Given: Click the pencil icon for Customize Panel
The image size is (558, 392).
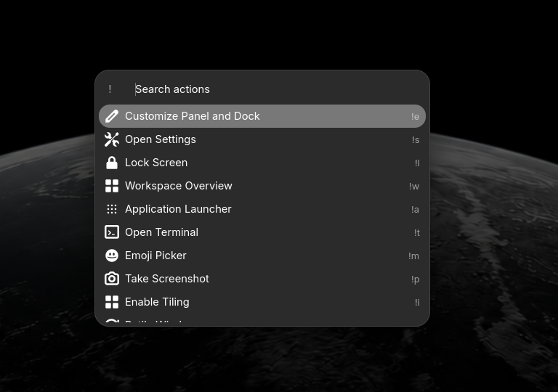Looking at the screenshot, I should coord(112,116).
